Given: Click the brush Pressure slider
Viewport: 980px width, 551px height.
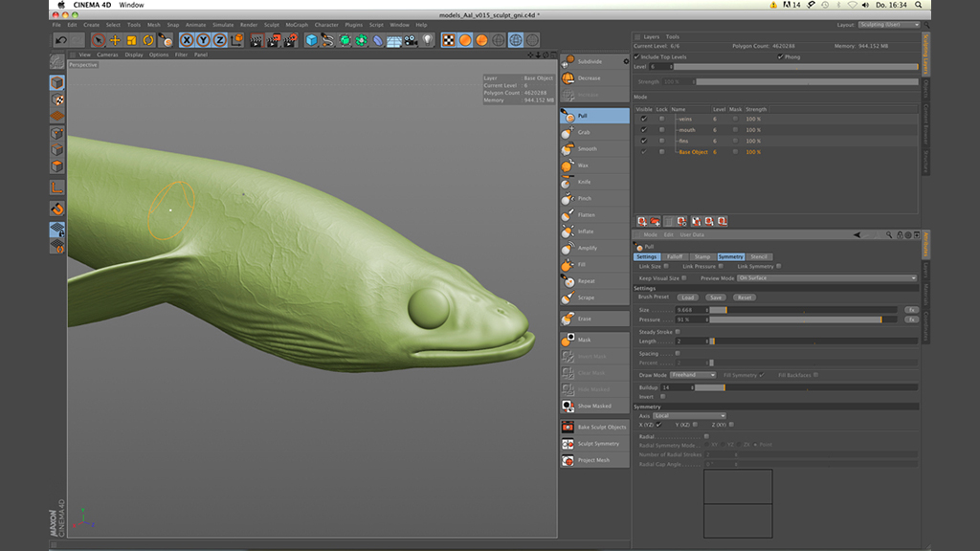Looking at the screenshot, I should [804, 320].
